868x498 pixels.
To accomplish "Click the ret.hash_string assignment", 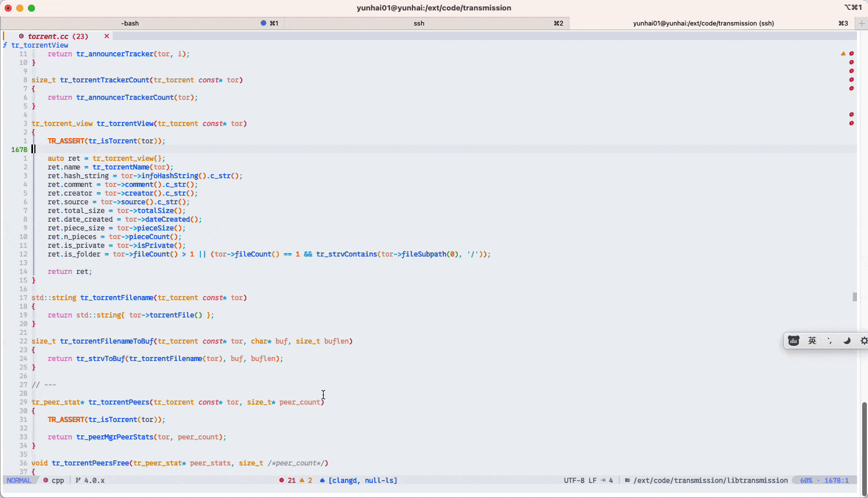I will coord(145,175).
